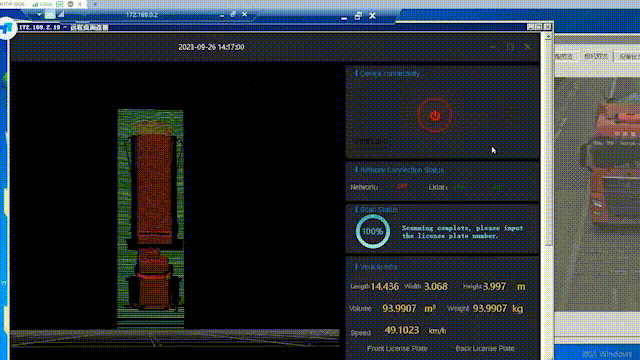The width and height of the screenshot is (640, 360).
Task: Open the dropdown arrow on the connection bar
Action: [39, 15]
